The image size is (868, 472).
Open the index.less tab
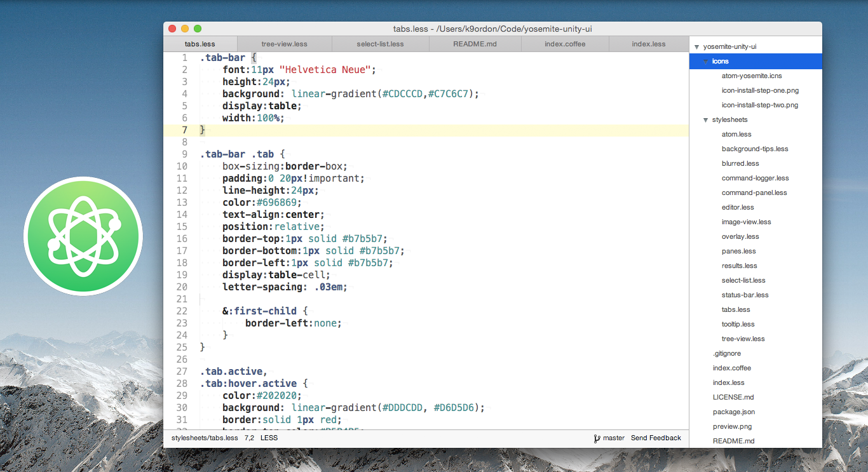[649, 44]
